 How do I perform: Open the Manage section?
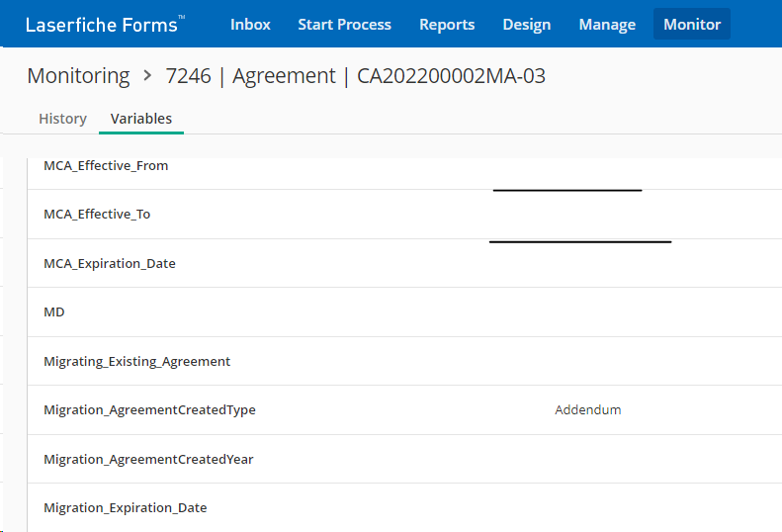pos(607,24)
